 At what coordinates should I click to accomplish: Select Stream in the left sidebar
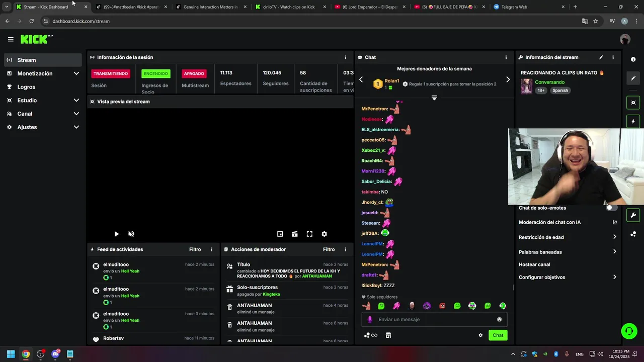42,60
